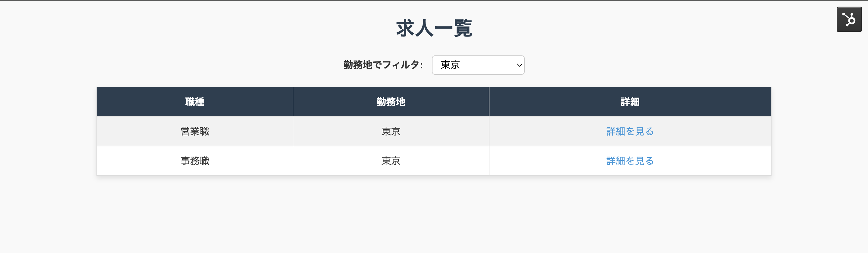Viewport: 868px width, 253px height.
Task: Select the 事務職 job title cell
Action: click(195, 161)
